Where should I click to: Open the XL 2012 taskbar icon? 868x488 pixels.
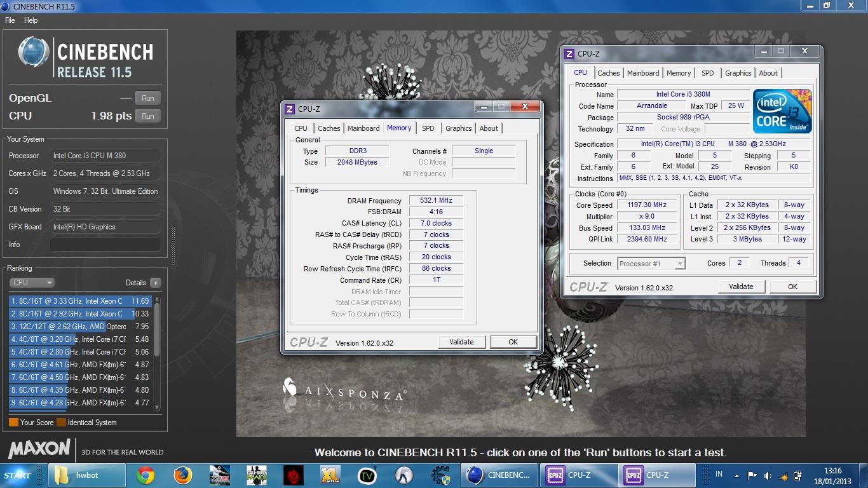coord(330,475)
